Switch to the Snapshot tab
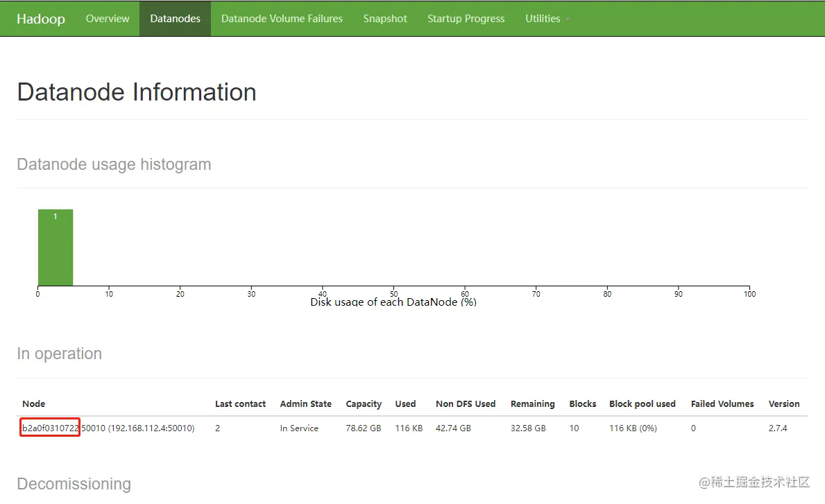Image resolution: width=825 pixels, height=504 pixels. 384,19
